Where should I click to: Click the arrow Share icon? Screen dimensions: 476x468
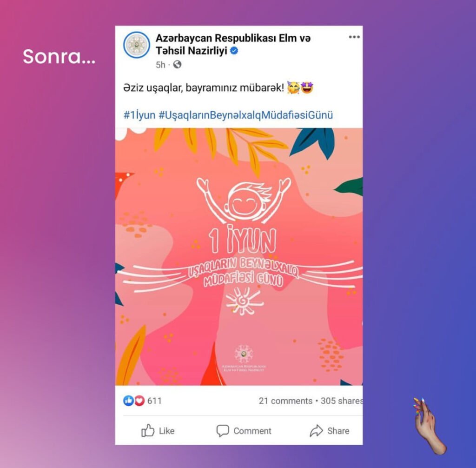316,431
